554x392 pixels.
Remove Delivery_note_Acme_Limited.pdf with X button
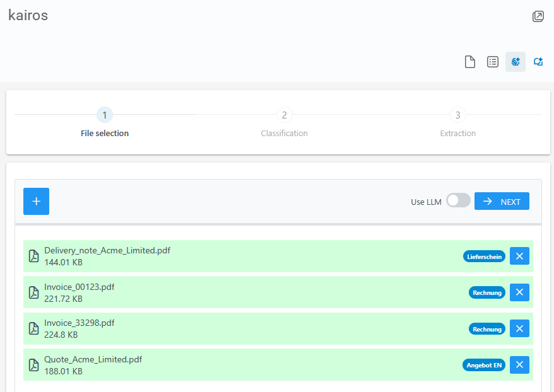[519, 256]
